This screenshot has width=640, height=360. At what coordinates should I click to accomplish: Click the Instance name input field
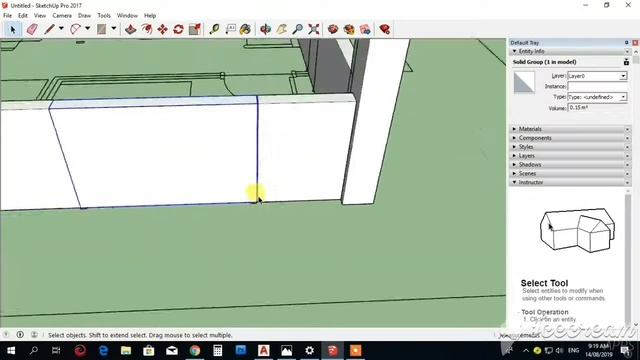click(597, 87)
